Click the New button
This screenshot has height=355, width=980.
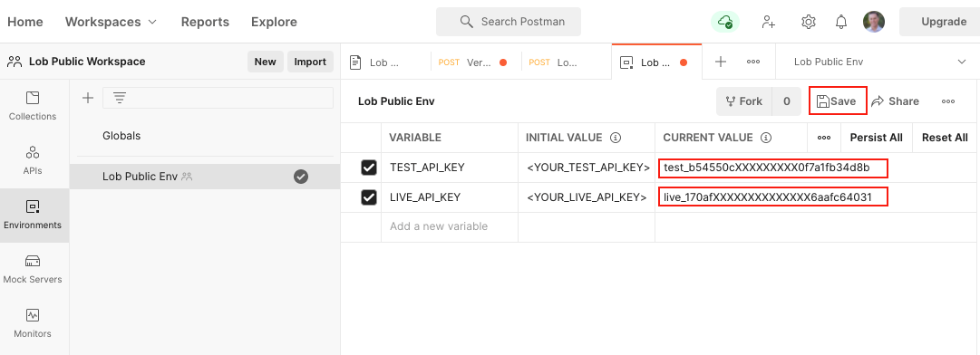tap(265, 62)
